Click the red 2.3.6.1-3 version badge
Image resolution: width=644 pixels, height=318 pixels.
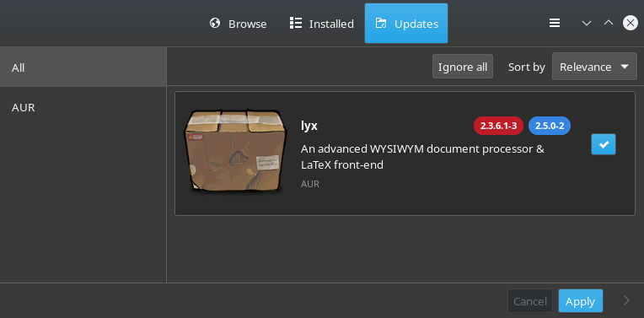tap(498, 126)
